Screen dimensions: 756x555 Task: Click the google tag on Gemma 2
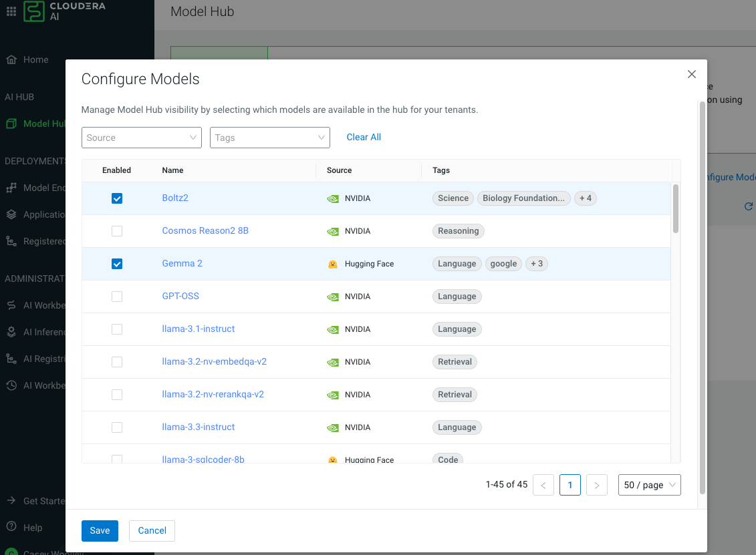[x=503, y=264]
